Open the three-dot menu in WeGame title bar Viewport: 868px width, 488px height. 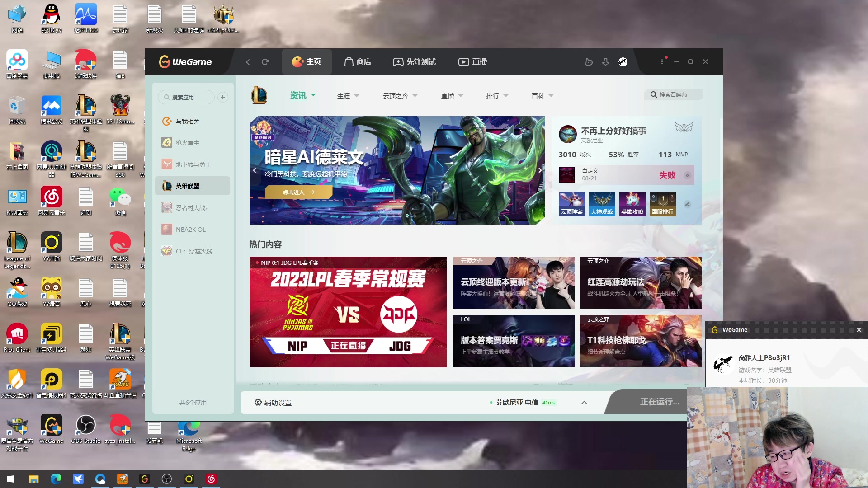(662, 62)
